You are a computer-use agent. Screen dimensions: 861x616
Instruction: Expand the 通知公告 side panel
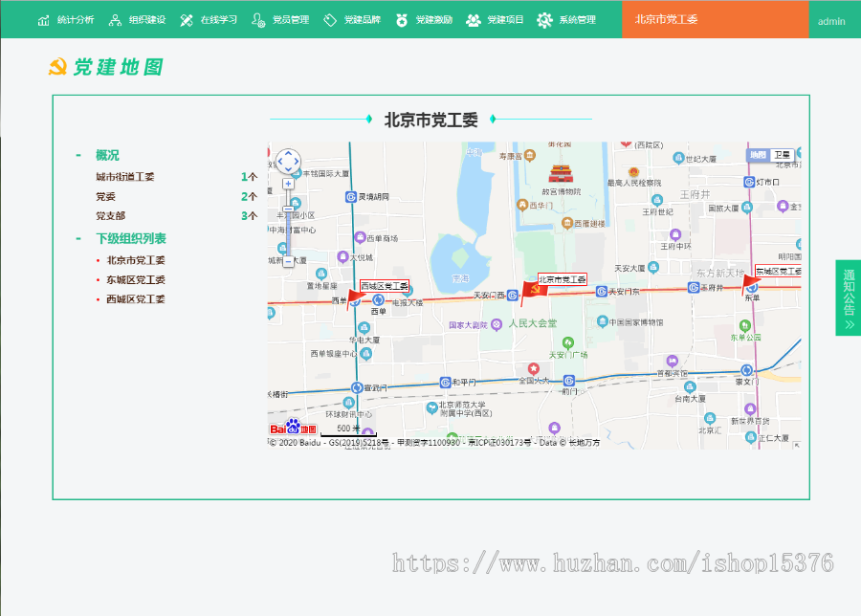tap(849, 297)
